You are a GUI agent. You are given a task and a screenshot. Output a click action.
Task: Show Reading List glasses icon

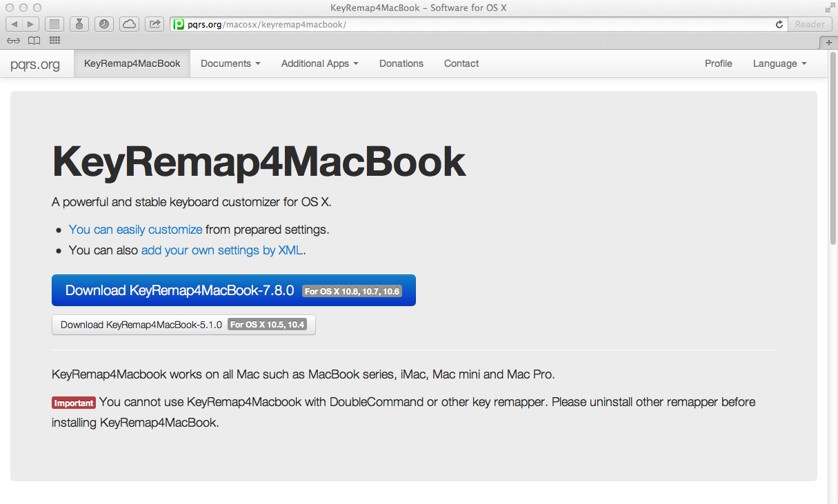click(x=14, y=41)
